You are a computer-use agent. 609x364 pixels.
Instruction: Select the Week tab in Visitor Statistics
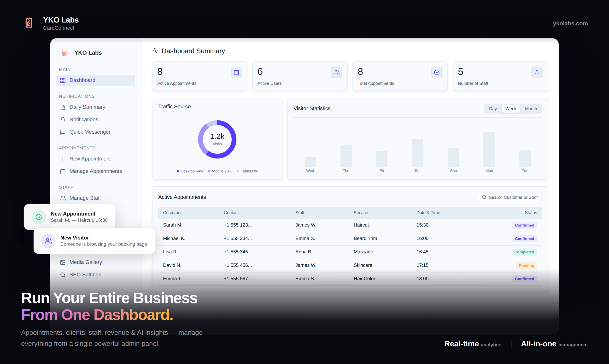(510, 109)
